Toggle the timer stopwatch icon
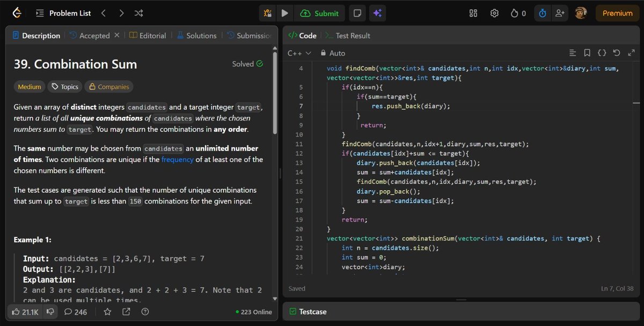Viewport: 644px width, 326px height. click(543, 13)
